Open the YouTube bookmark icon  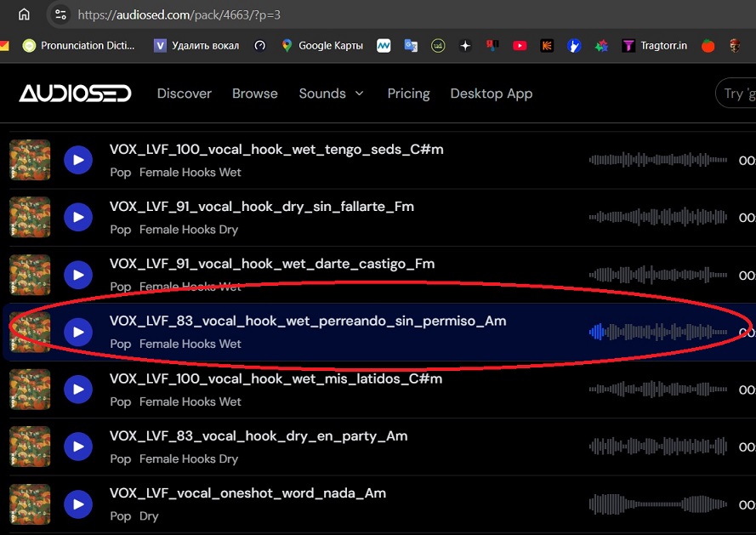tap(520, 45)
